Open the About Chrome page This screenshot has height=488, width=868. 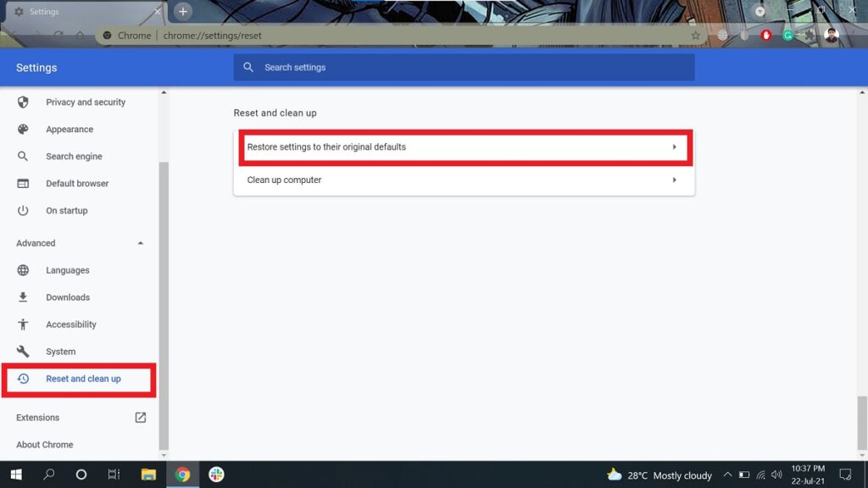click(44, 445)
